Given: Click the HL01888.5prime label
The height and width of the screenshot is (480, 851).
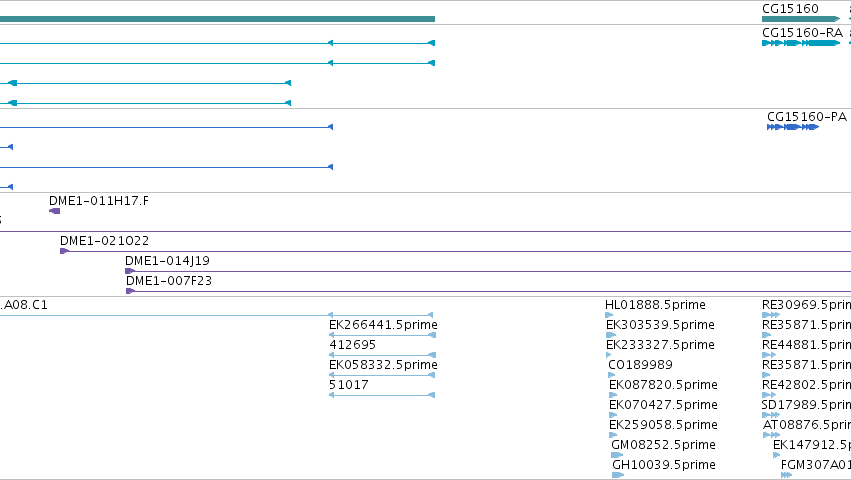Looking at the screenshot, I should 655,305.
